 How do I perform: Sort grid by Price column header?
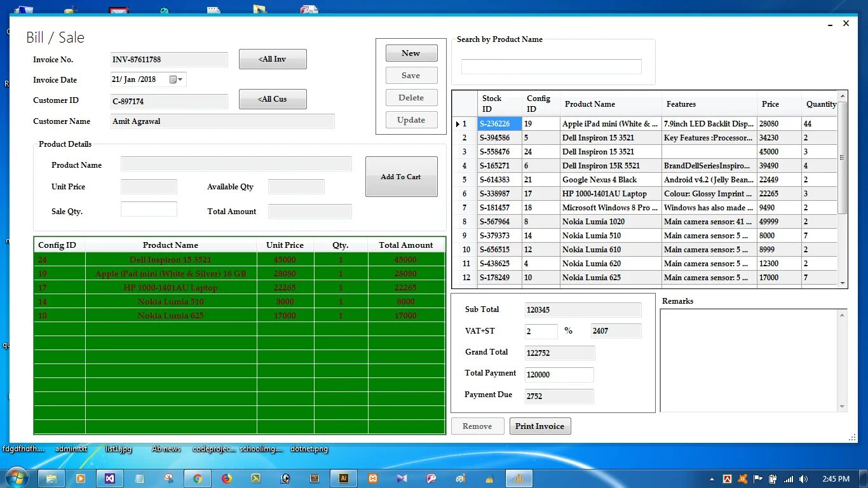[x=778, y=104]
